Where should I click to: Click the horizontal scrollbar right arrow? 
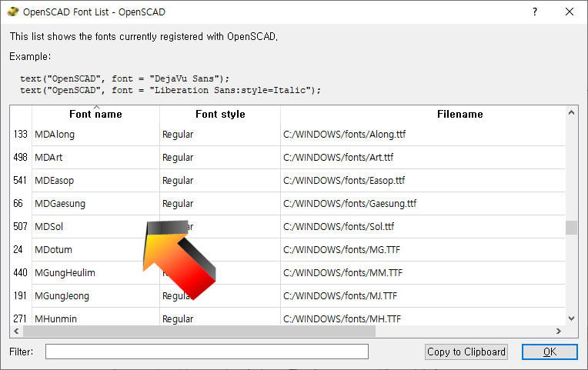559,331
